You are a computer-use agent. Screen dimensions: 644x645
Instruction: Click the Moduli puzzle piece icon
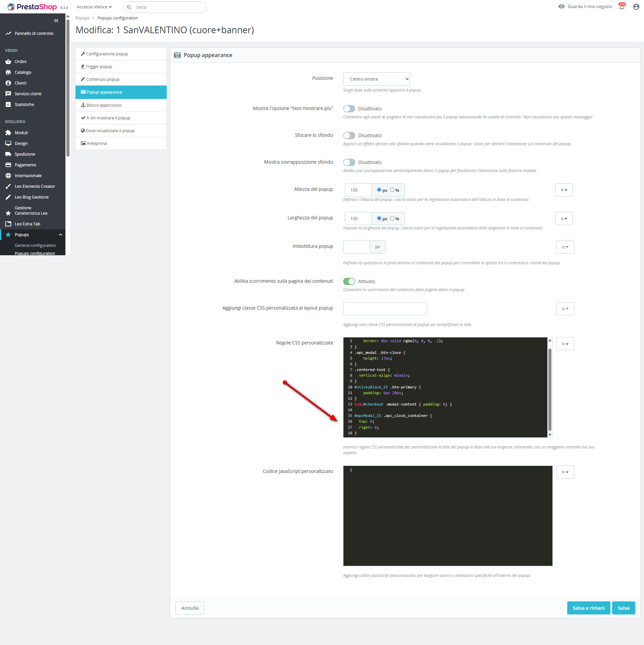tap(8, 133)
